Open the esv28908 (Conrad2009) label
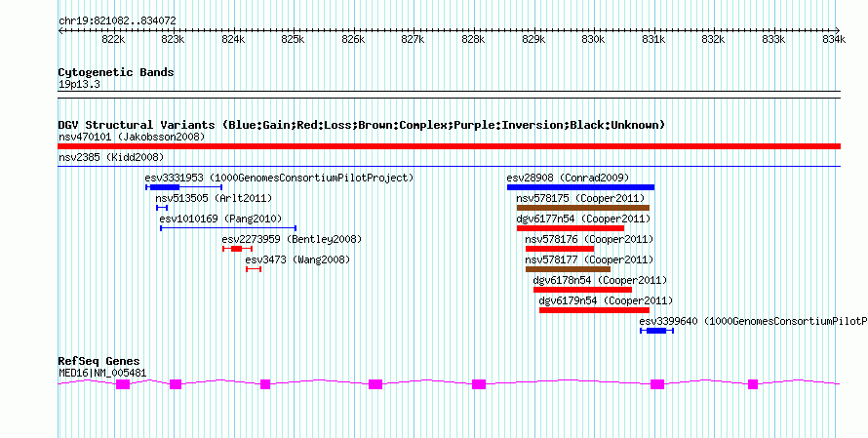 (568, 178)
